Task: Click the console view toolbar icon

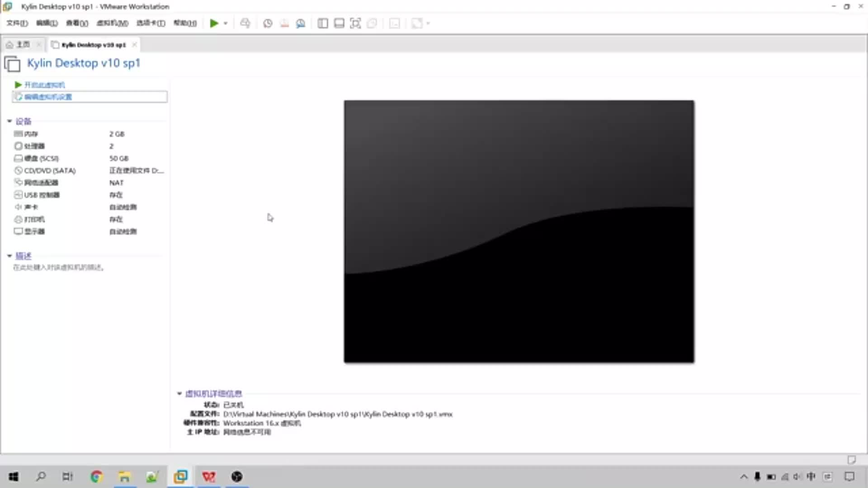Action: click(395, 23)
